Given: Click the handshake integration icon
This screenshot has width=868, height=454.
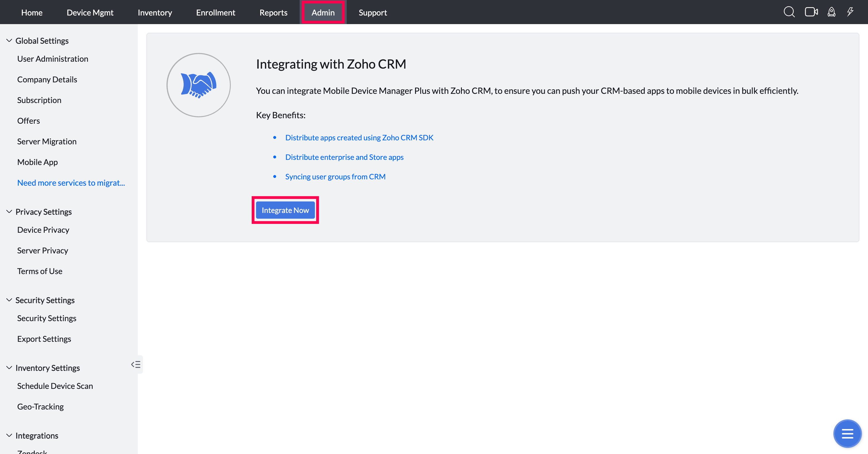Looking at the screenshot, I should [x=198, y=85].
